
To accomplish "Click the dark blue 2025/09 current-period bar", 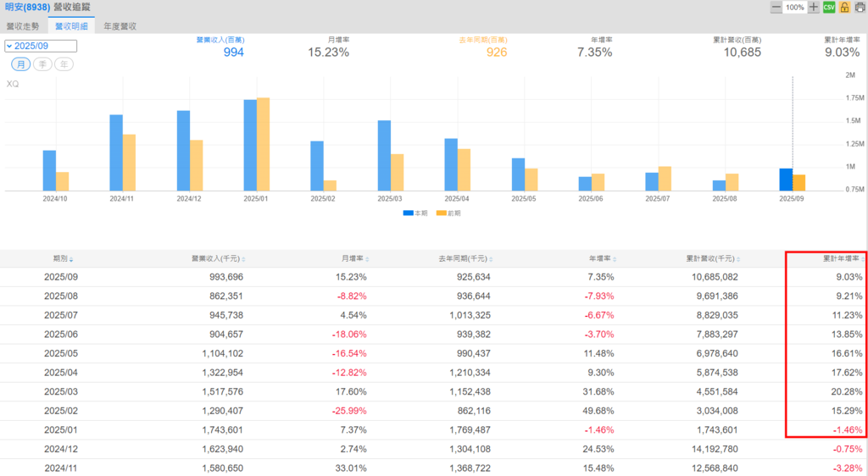I will click(786, 180).
